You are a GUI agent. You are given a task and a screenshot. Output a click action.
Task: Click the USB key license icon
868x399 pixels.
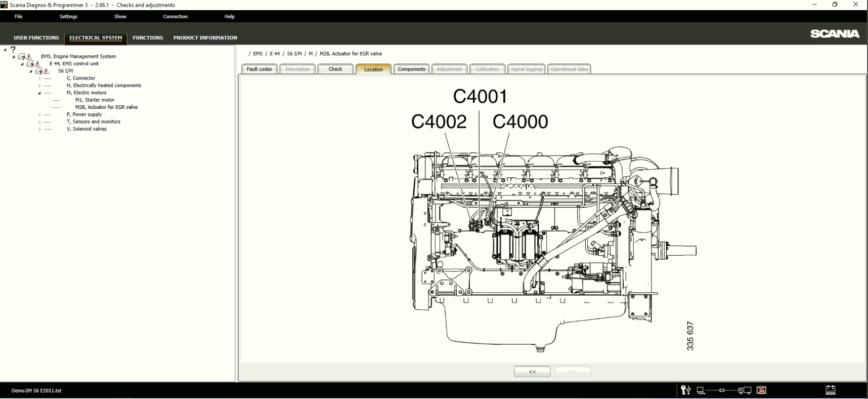pyautogui.click(x=686, y=390)
